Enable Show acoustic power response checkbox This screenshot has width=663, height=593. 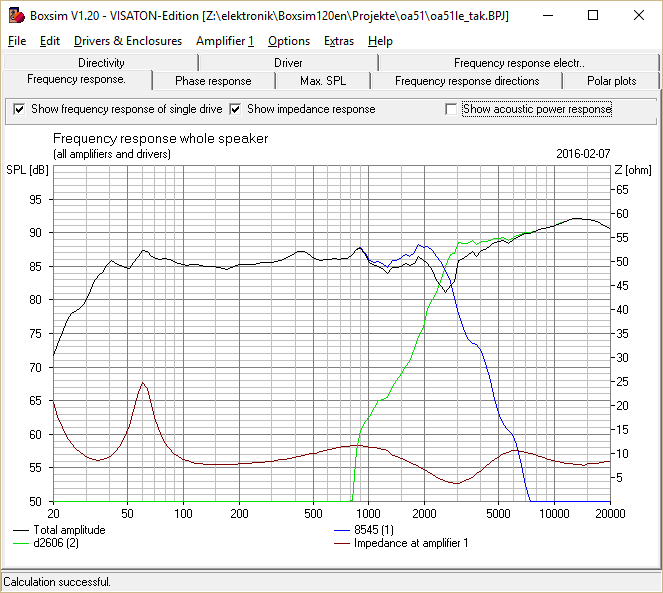pyautogui.click(x=451, y=109)
